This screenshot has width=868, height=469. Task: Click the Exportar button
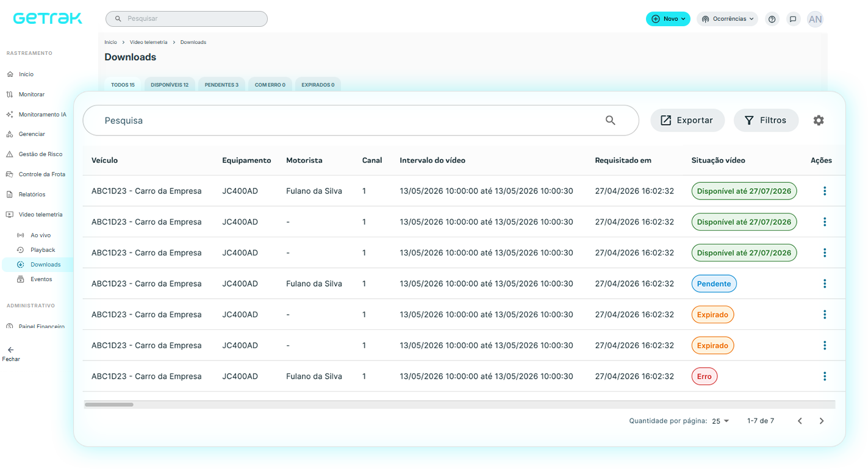[x=687, y=120]
